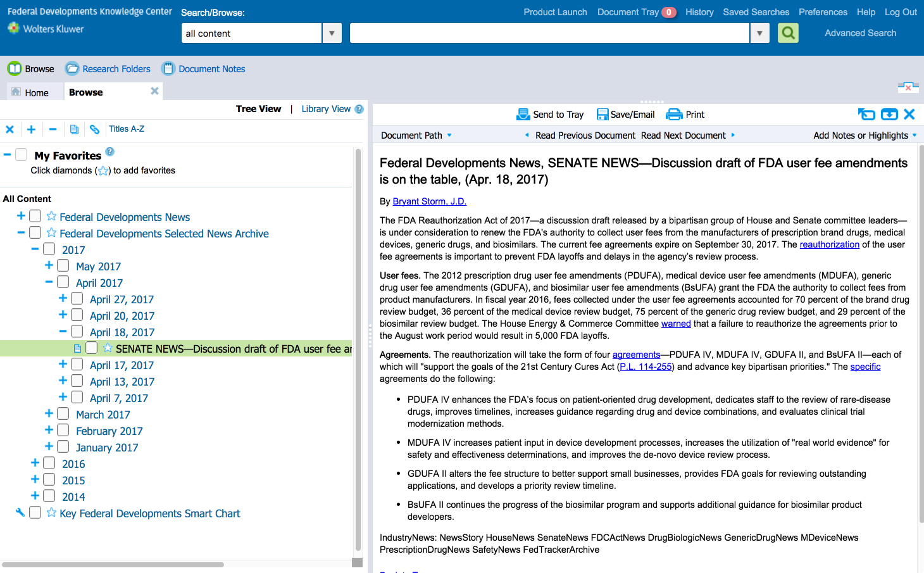Click wrench icon beside Key Federal Developments Smart Chart
The image size is (924, 573).
pos(20,512)
